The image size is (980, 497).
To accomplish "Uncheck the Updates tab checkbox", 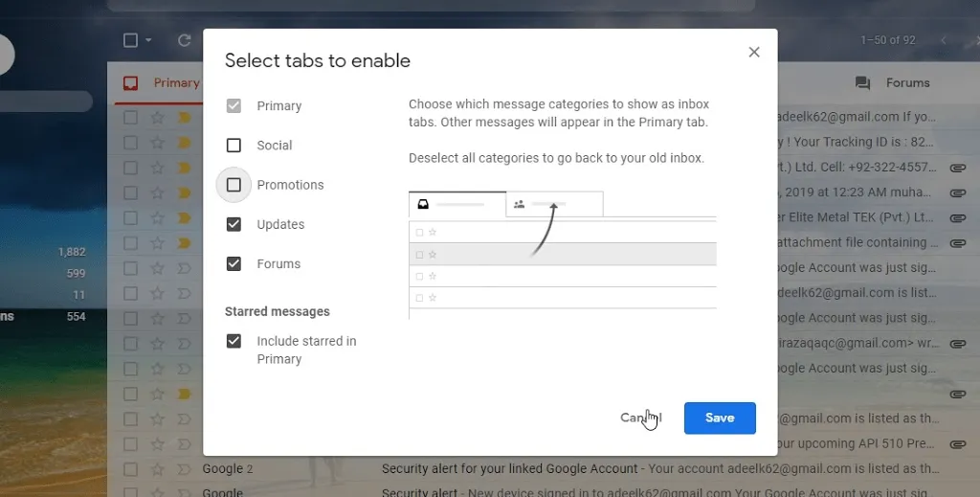I will point(234,224).
